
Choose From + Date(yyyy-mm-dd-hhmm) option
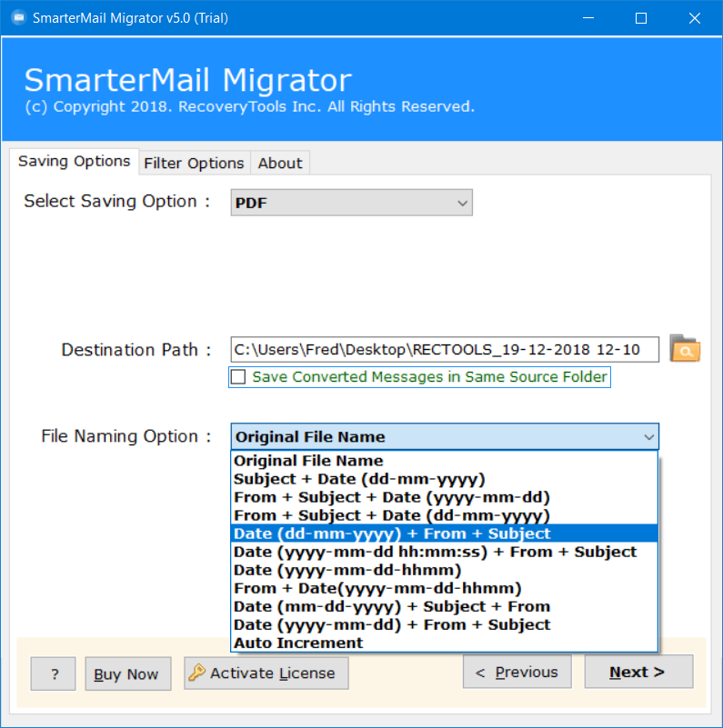click(444, 588)
